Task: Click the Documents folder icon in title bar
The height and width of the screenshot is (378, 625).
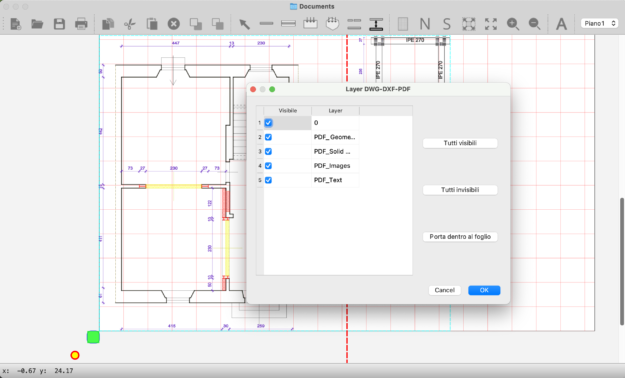Action: (293, 6)
